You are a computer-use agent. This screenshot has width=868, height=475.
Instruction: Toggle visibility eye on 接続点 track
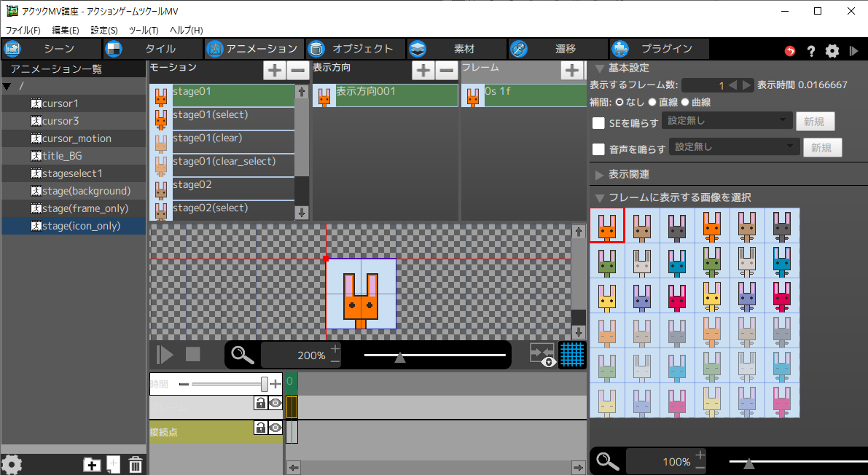click(275, 428)
